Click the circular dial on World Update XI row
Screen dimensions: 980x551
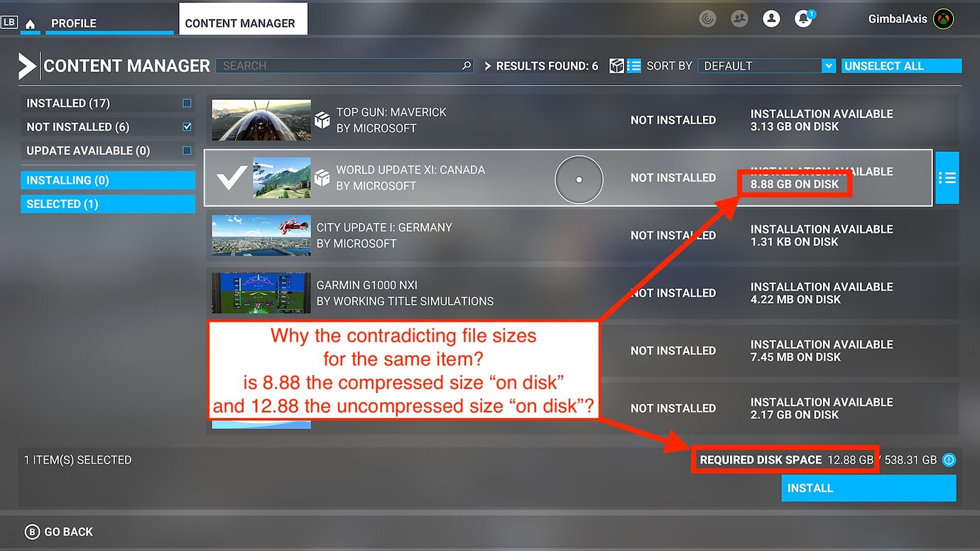[x=579, y=180]
